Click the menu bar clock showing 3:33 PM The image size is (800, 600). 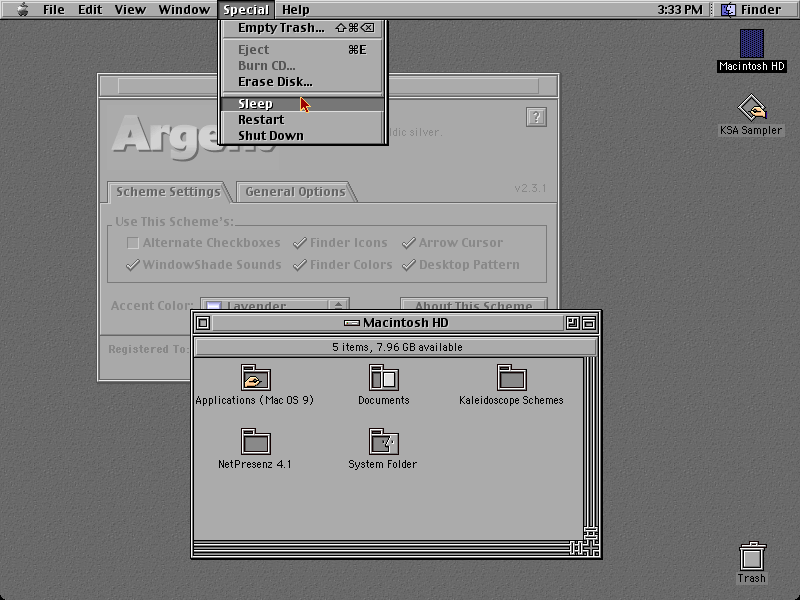coord(680,9)
